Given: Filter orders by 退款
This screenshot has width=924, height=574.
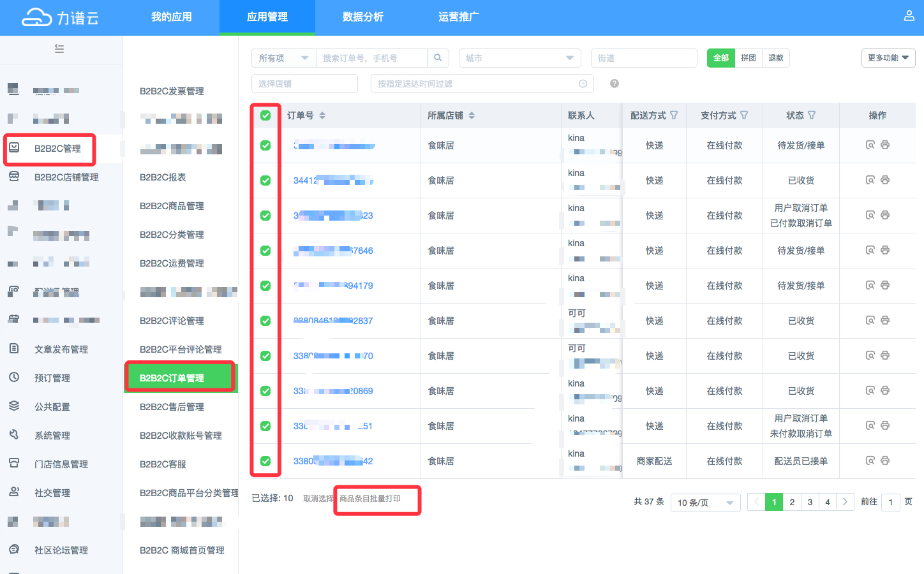Looking at the screenshot, I should pyautogui.click(x=776, y=58).
